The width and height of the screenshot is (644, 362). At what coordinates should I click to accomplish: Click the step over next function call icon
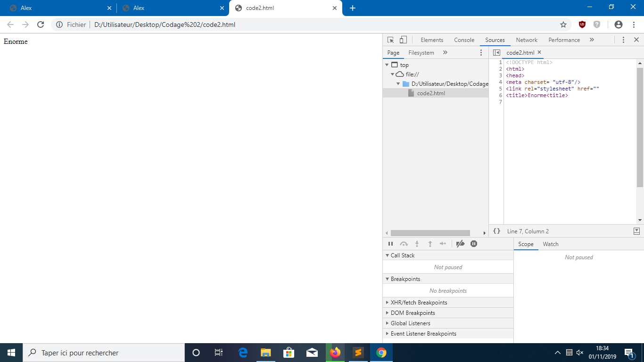point(404,244)
